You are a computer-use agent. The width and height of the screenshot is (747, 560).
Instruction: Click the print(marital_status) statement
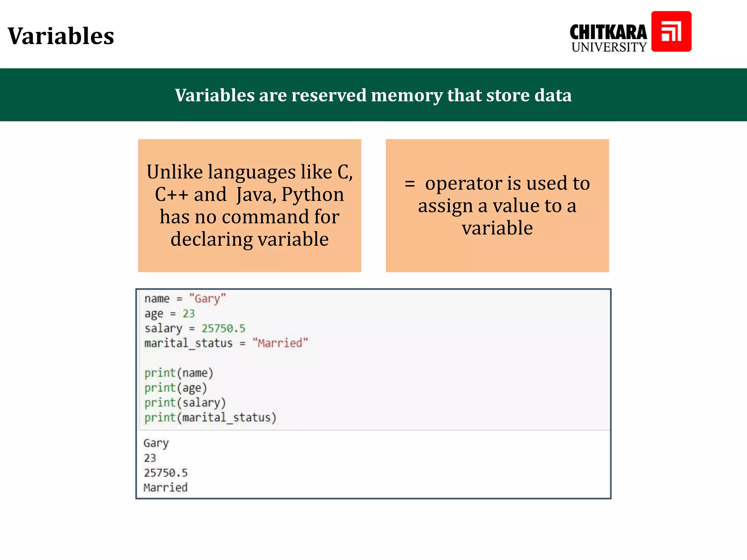[210, 417]
